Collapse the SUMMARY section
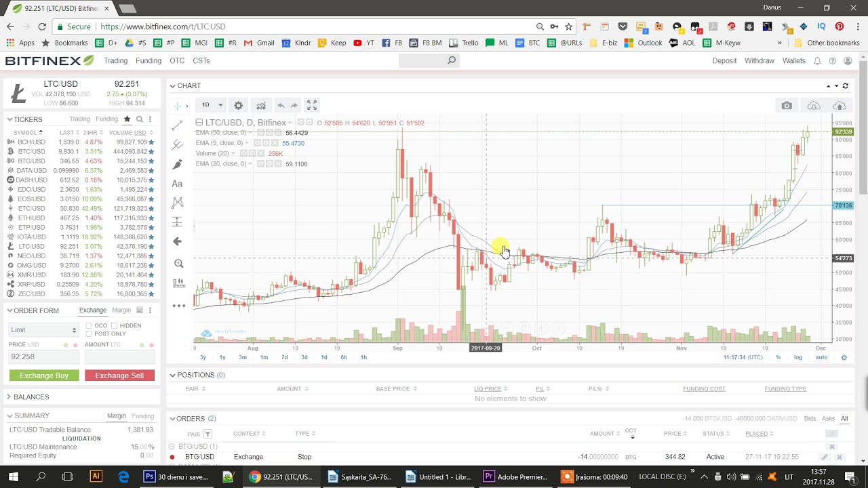868x488 pixels. [10, 415]
